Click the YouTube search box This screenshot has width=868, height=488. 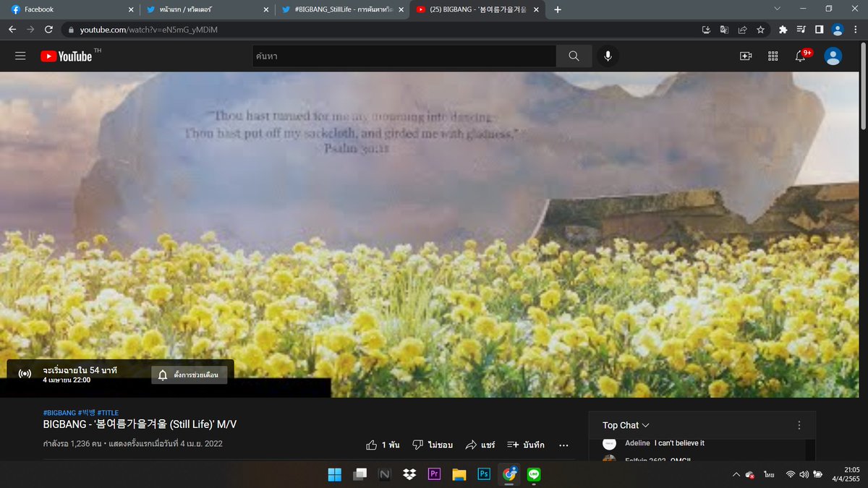(x=404, y=56)
